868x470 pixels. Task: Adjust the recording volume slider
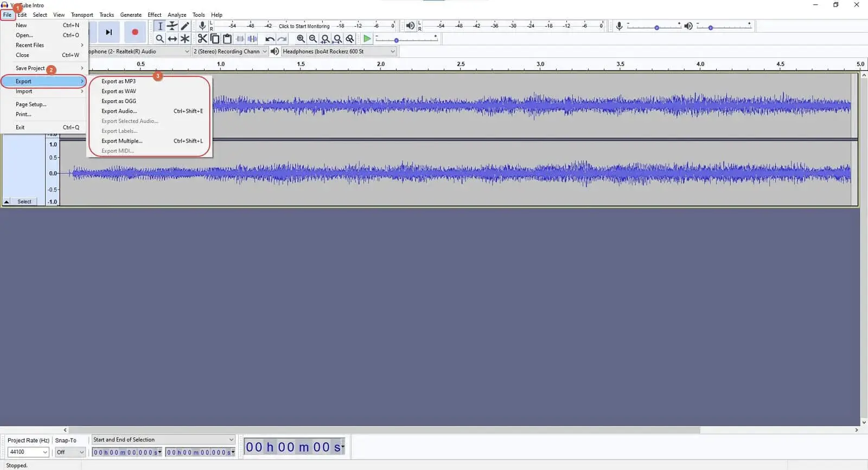pyautogui.click(x=654, y=26)
